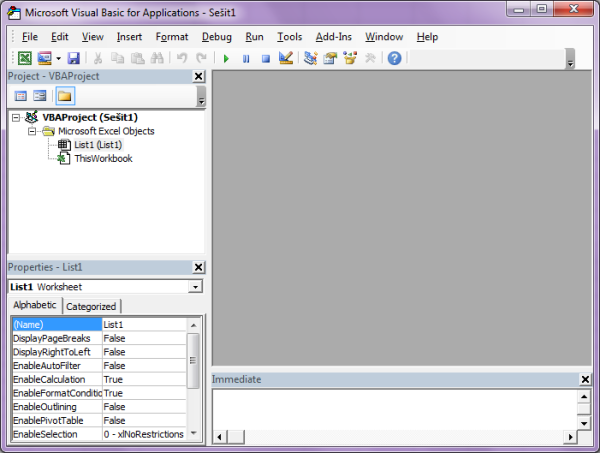Open the Add-Ins menu
The width and height of the screenshot is (600, 453).
pos(334,37)
